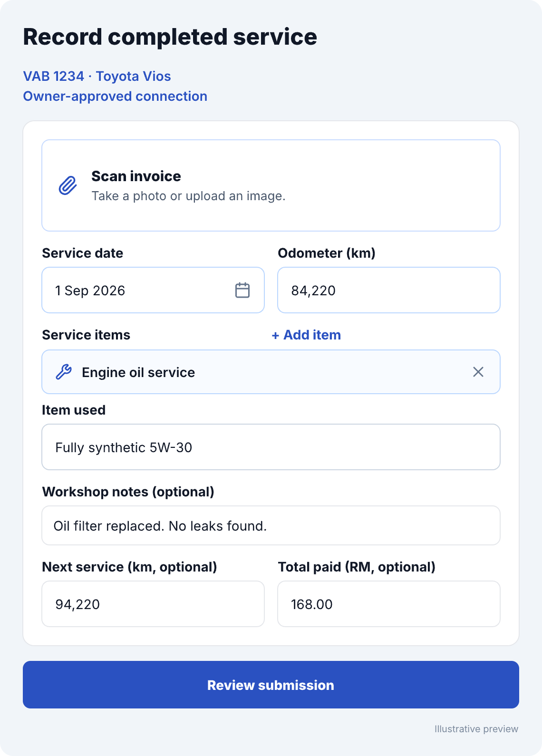Click the Record completed service heading
Screen dimensions: 542x756
click(170, 37)
